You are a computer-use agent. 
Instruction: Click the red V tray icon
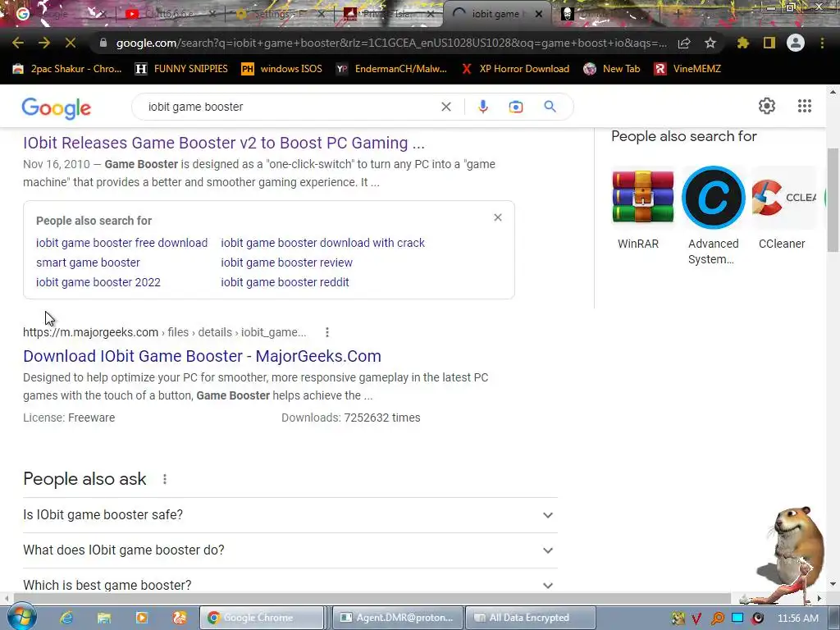point(696,619)
